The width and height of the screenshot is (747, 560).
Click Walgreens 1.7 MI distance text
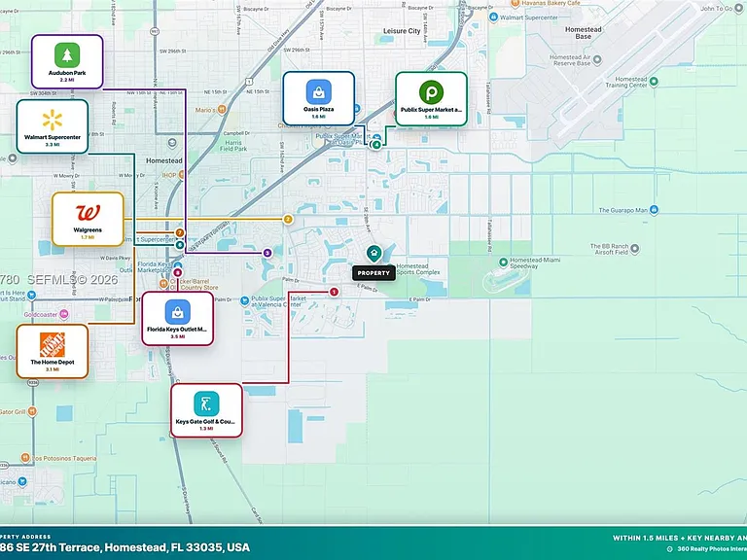(88, 237)
